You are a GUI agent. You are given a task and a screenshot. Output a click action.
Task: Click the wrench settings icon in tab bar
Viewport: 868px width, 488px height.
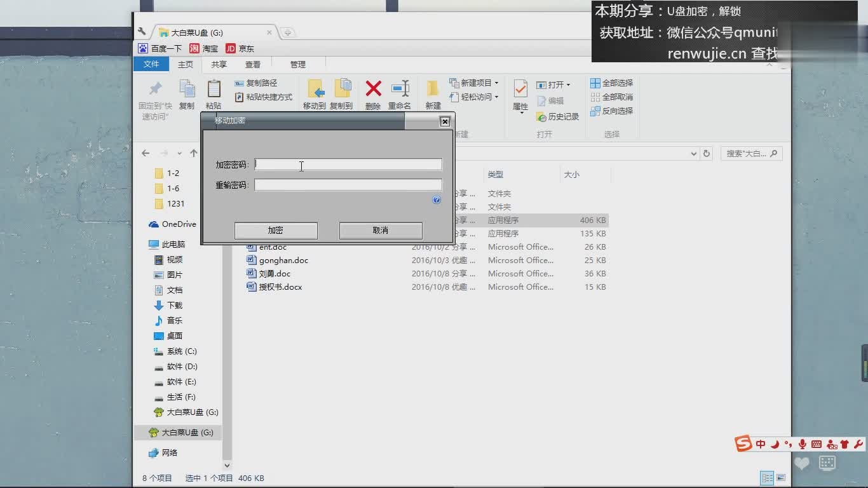click(x=142, y=32)
